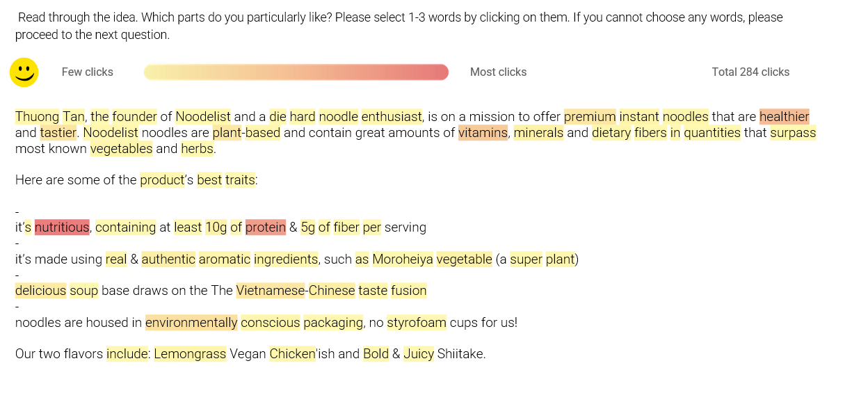Screen dimensions: 868x409
Task: Click the "Total 284 clicks" label
Action: [750, 72]
